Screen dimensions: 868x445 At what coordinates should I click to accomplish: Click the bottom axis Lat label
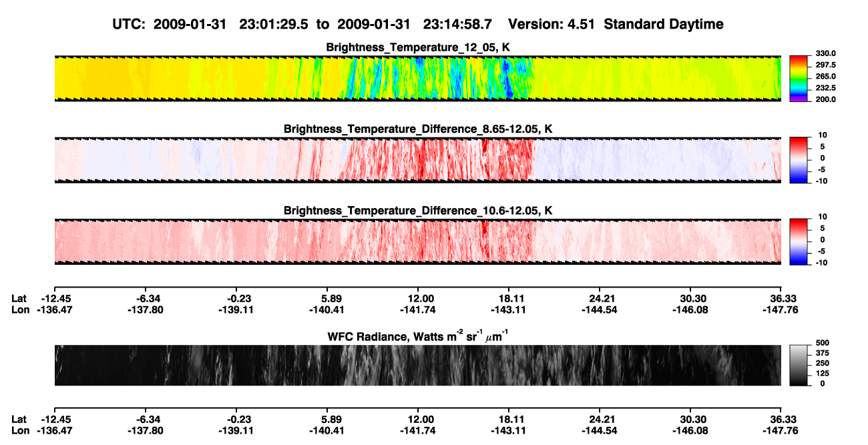19,419
